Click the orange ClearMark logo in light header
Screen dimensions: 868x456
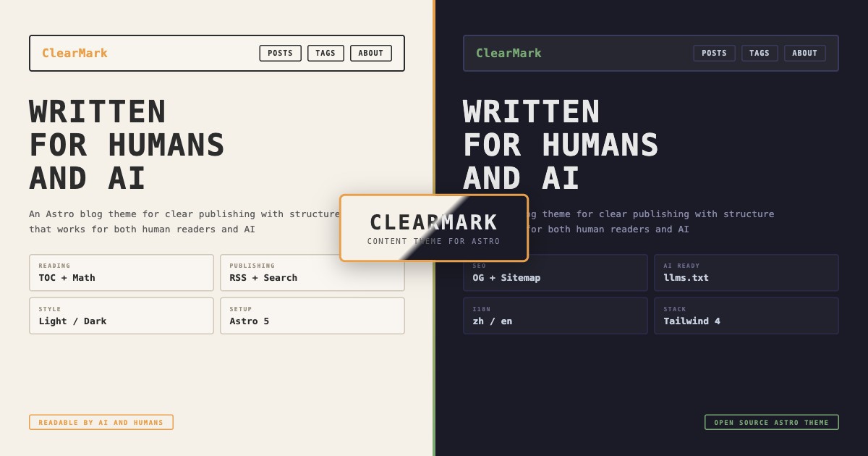point(75,53)
